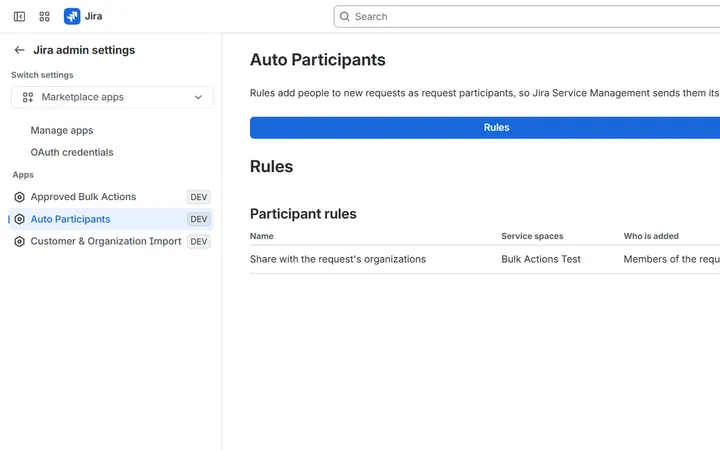The height and width of the screenshot is (450, 720).
Task: Click the Participant rules heading
Action: [303, 214]
